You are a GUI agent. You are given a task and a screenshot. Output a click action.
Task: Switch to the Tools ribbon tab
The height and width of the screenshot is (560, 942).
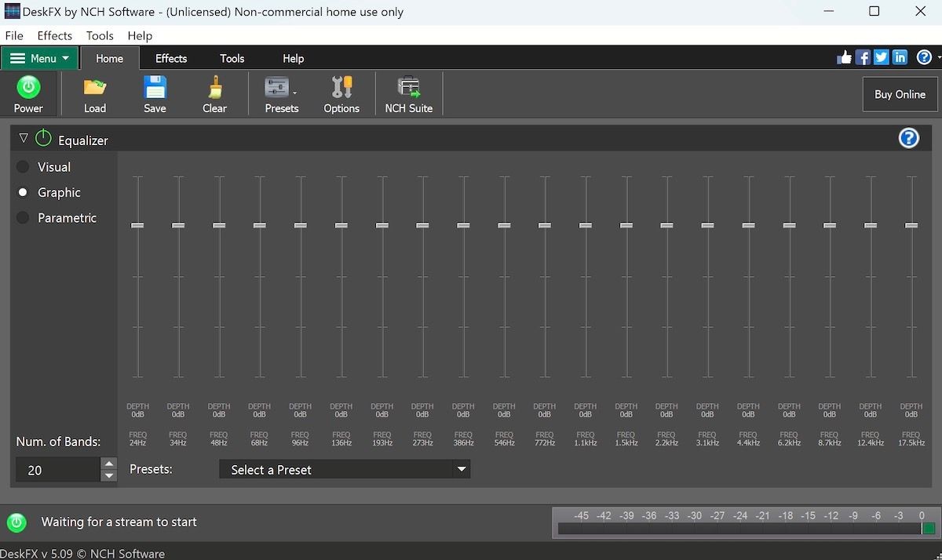click(x=232, y=58)
